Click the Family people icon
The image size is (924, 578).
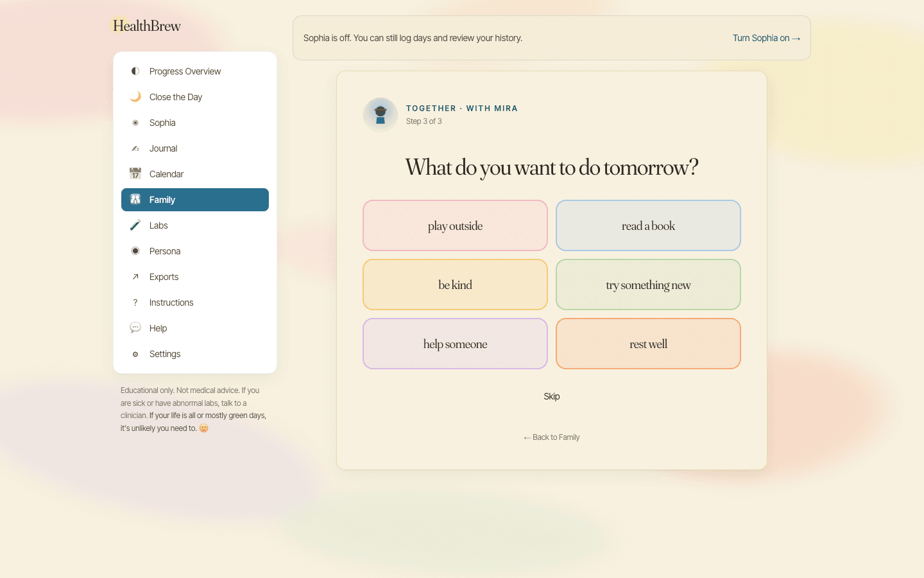(135, 200)
